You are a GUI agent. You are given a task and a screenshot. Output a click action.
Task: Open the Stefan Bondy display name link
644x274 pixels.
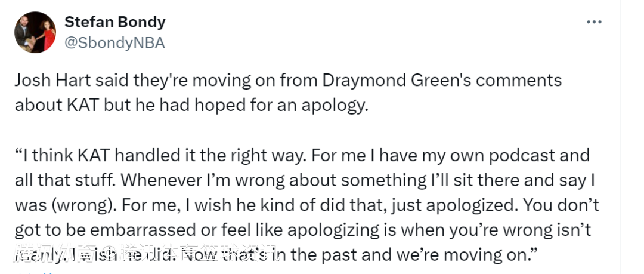(114, 23)
